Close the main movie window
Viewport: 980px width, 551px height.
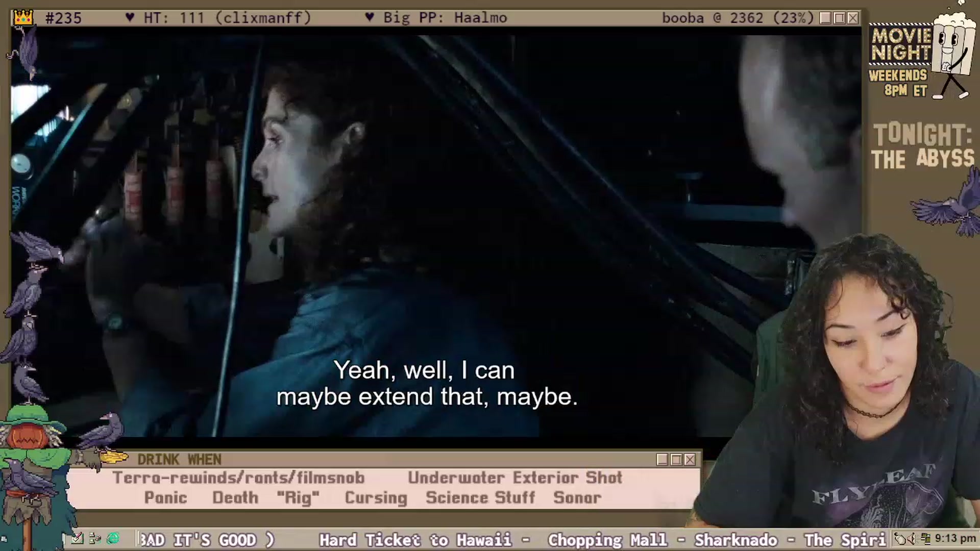(x=853, y=18)
